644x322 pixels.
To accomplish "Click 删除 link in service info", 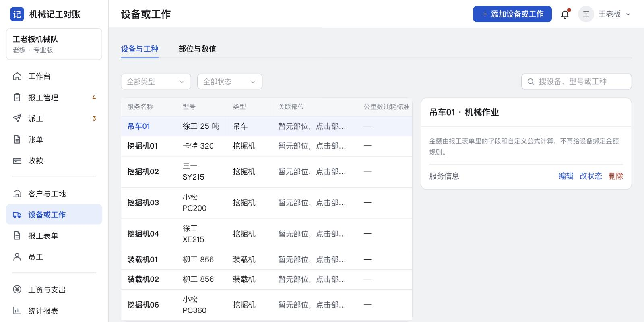I will [616, 176].
